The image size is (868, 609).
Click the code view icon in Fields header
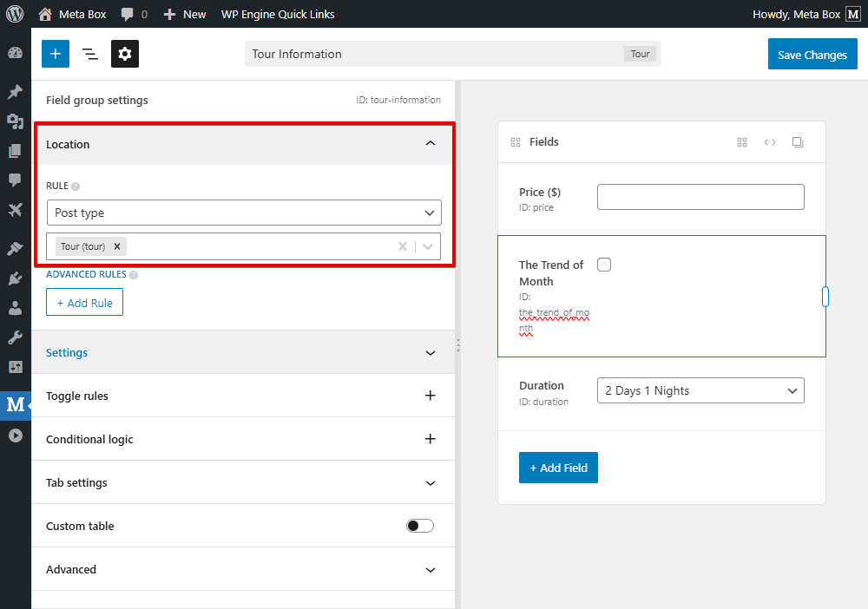(770, 142)
